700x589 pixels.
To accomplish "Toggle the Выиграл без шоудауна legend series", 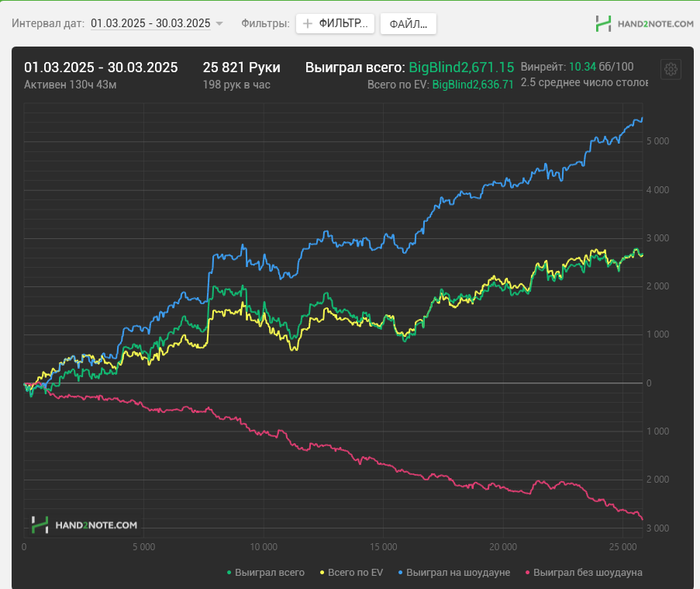I will (584, 572).
